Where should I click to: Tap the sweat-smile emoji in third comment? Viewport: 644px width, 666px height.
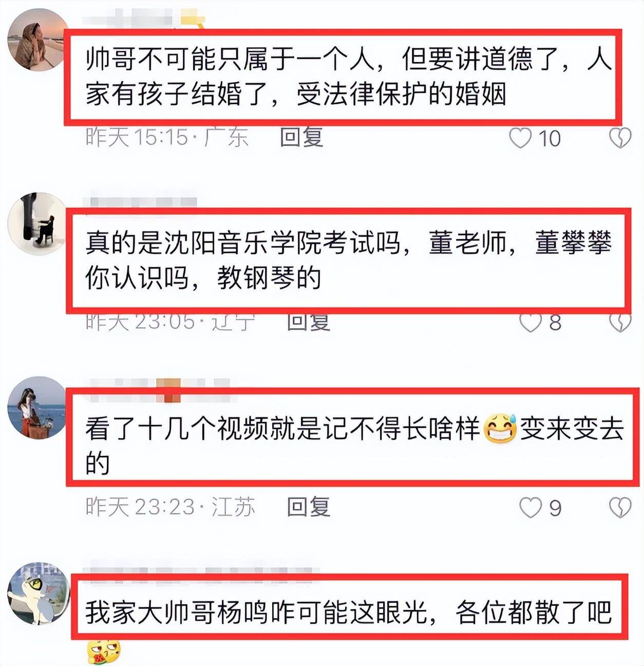point(500,428)
